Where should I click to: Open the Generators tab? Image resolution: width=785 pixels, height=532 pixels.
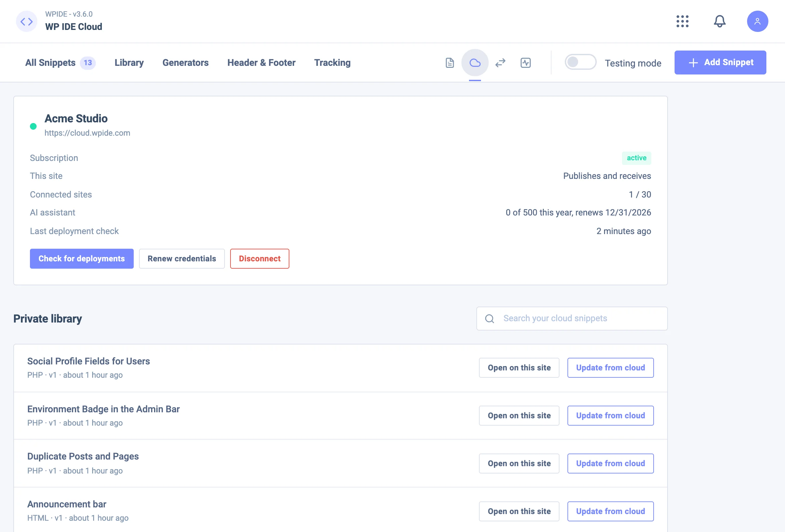186,63
